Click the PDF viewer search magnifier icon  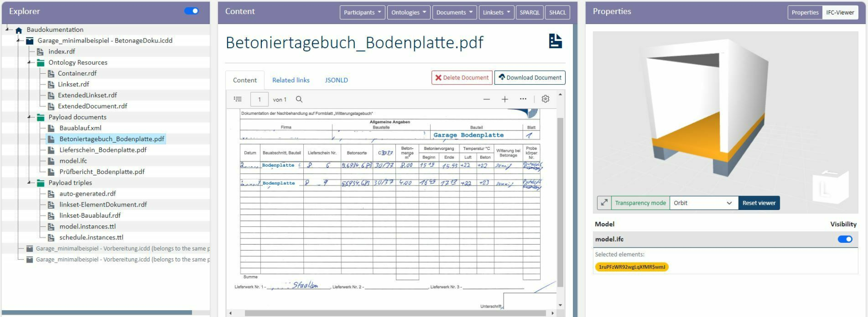(x=299, y=99)
